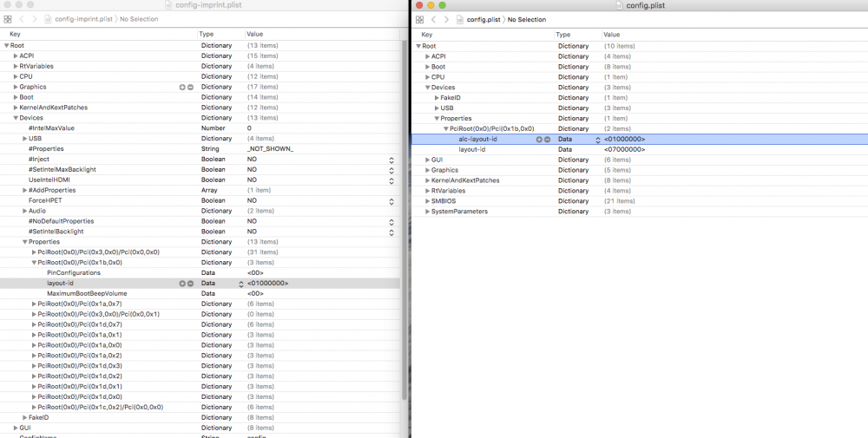Toggle #NoDefaultProperties boolean stepper

pyautogui.click(x=391, y=221)
